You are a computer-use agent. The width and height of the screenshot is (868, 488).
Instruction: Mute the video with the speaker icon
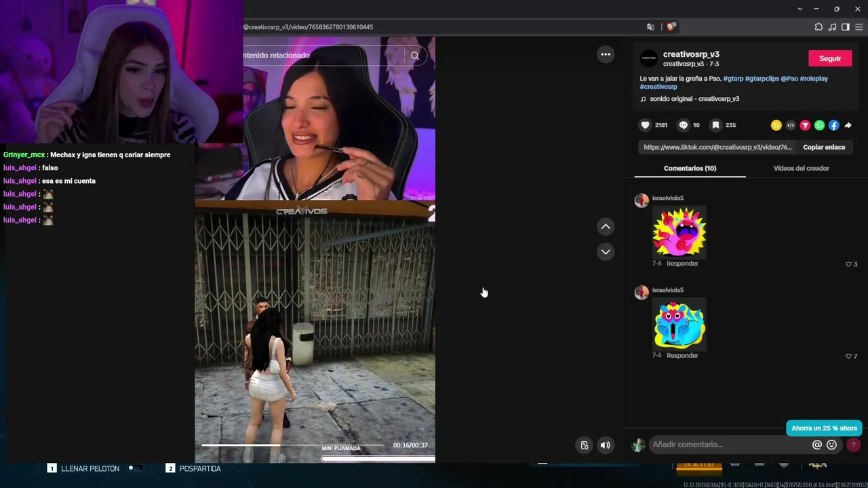[x=605, y=445]
